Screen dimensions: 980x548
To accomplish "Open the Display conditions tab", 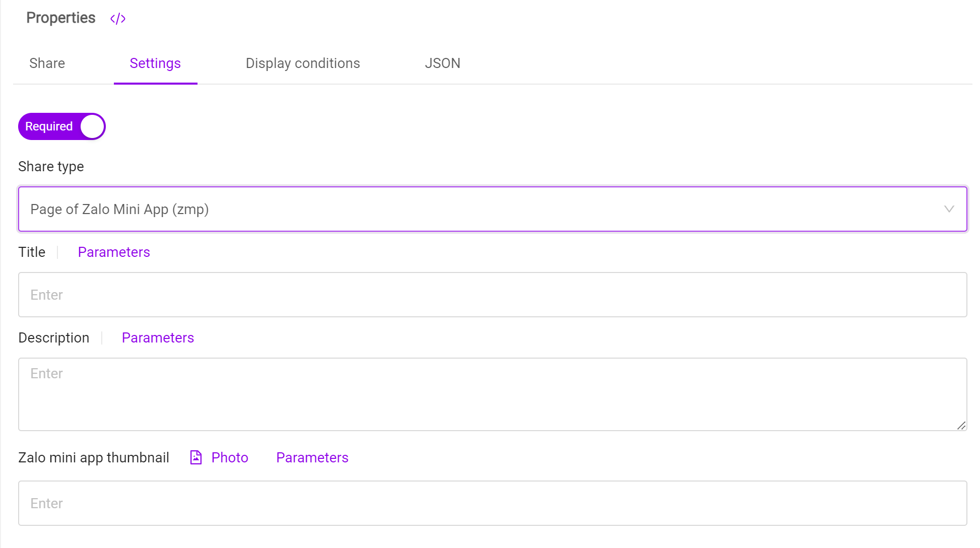I will tap(303, 63).
